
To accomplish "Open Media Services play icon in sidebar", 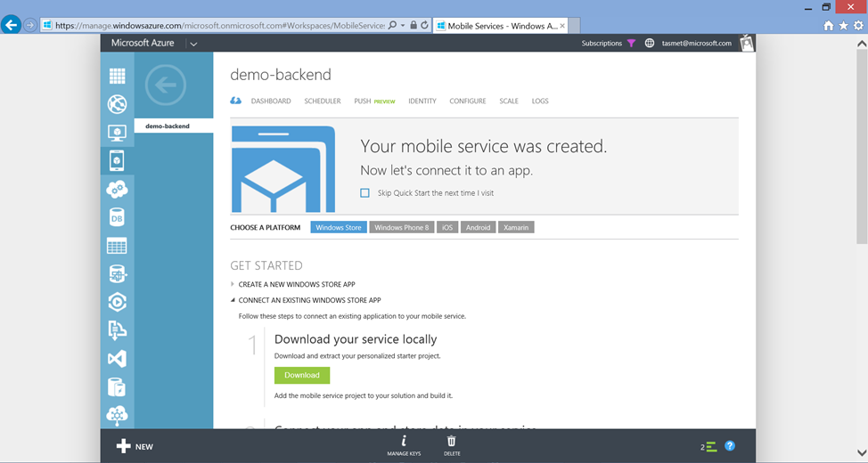I will (117, 302).
